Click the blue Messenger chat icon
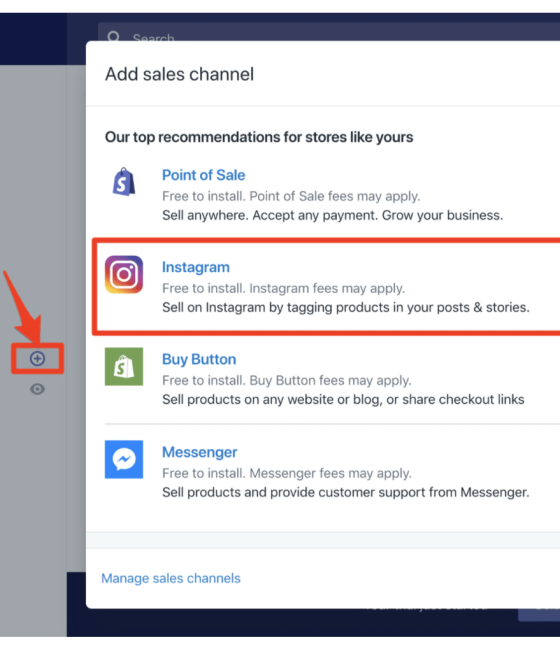The image size is (560, 670). pyautogui.click(x=124, y=459)
